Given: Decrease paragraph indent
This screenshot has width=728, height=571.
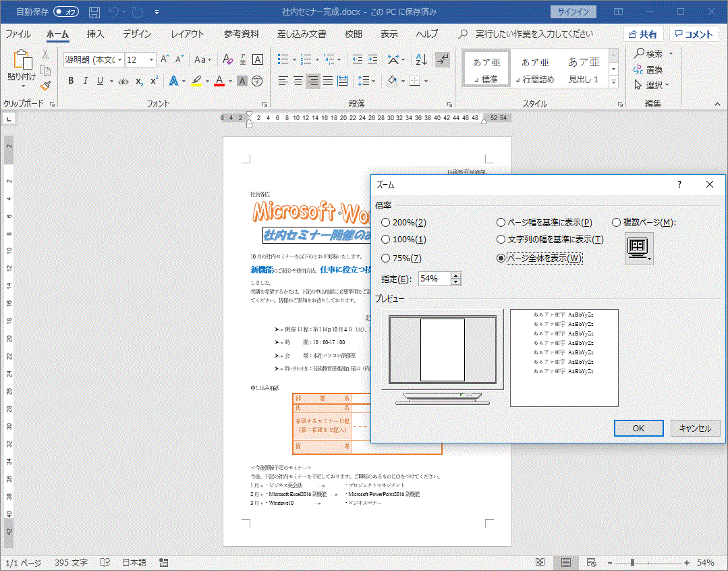Looking at the screenshot, I should coord(357,59).
